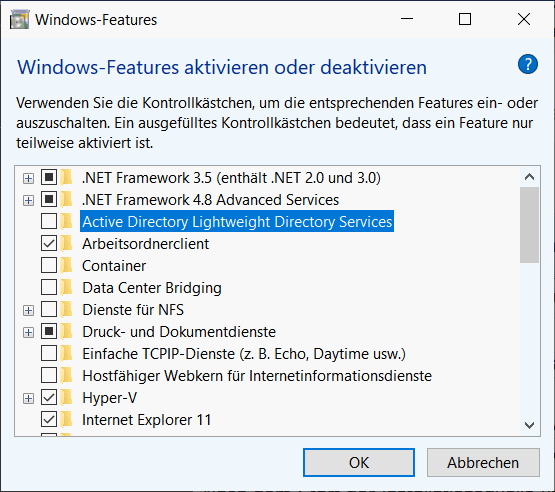The width and height of the screenshot is (555, 492).
Task: Expand Druck- und Dokumentdienste node
Action: (28, 332)
